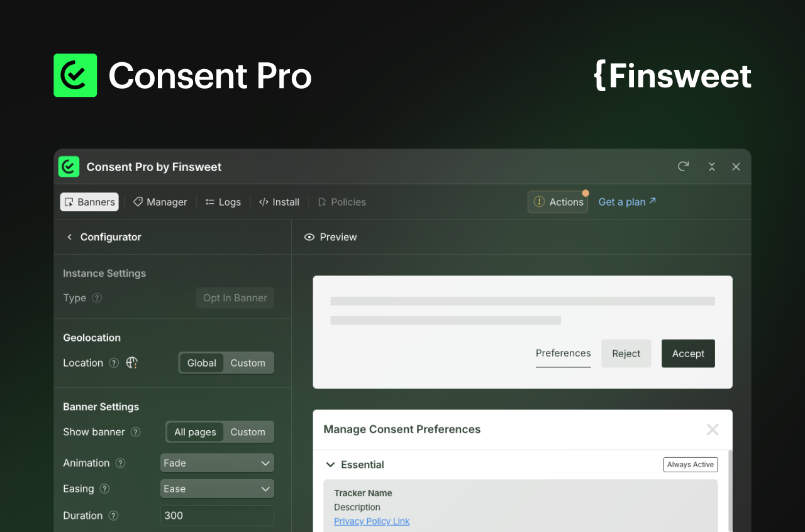The width and height of the screenshot is (805, 532).
Task: Close the Consent Pro panel
Action: tap(736, 167)
